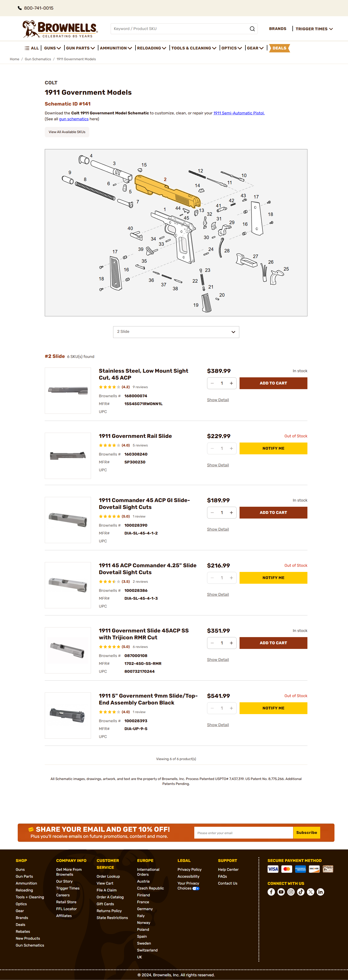The width and height of the screenshot is (348, 980).
Task: Click the Brownells logo
Action: (60, 29)
